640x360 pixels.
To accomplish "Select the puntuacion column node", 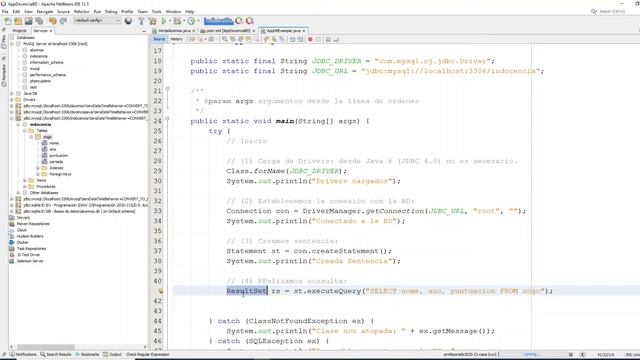I will 59,156.
